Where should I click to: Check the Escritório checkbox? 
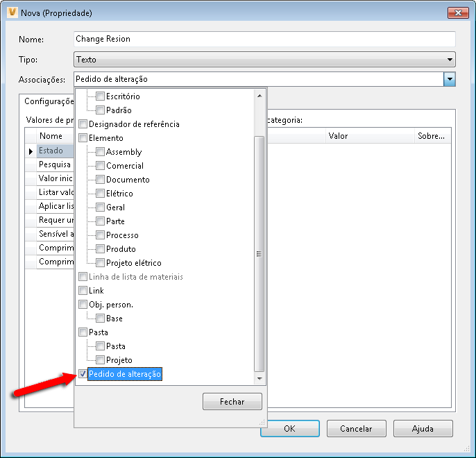pos(100,96)
